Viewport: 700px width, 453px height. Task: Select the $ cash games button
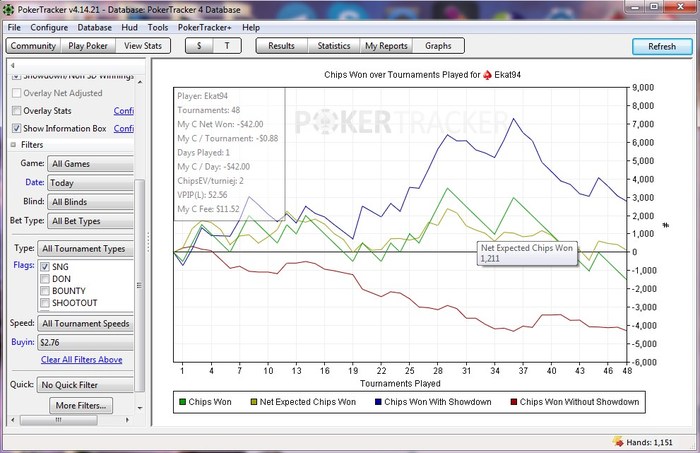(199, 46)
